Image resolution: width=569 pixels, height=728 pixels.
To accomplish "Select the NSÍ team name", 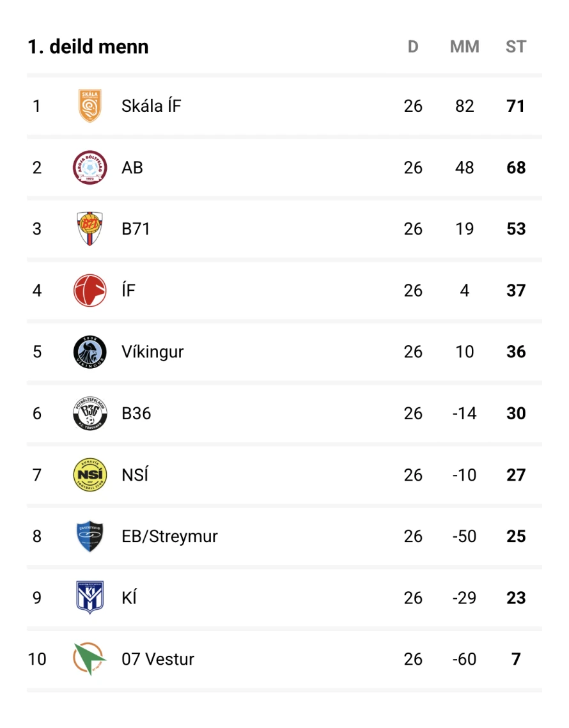I will pos(135,475).
